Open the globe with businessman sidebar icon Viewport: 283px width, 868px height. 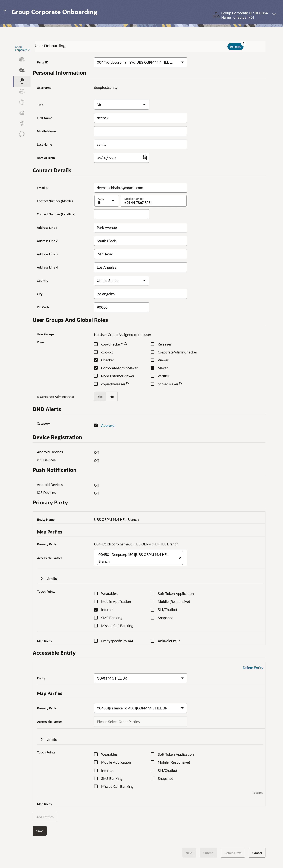22,70
